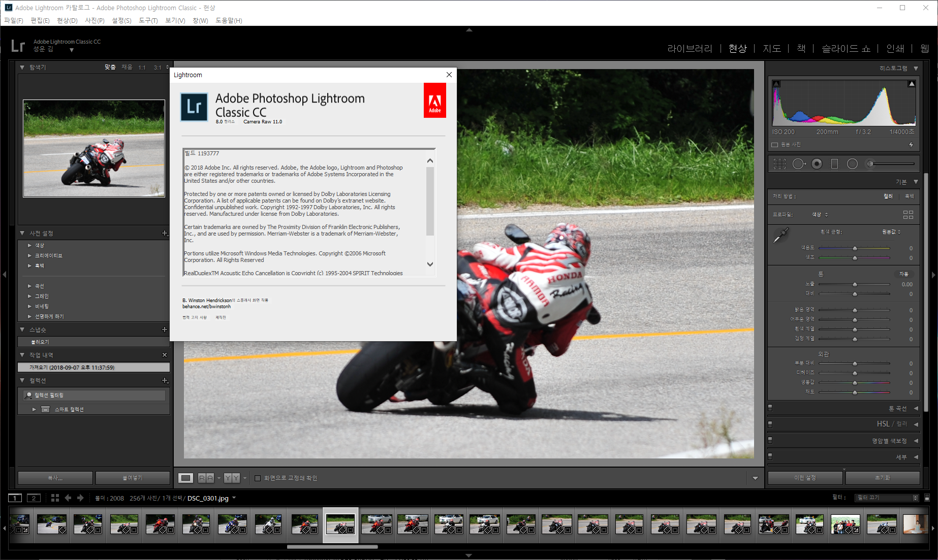The image size is (938, 560).
Task: Toggle highlight clipping indicator in histogram
Action: pyautogui.click(x=912, y=84)
